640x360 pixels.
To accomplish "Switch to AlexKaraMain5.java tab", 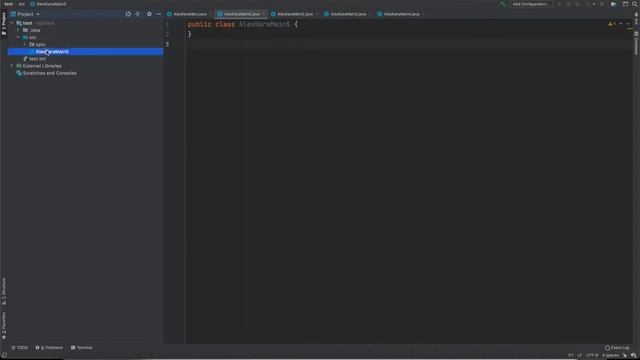I will (241, 14).
